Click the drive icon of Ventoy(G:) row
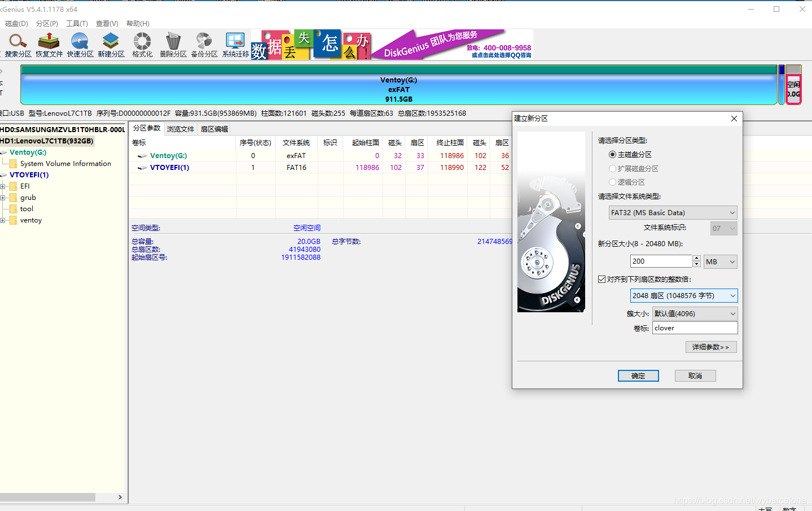This screenshot has height=511, width=812. click(x=142, y=156)
